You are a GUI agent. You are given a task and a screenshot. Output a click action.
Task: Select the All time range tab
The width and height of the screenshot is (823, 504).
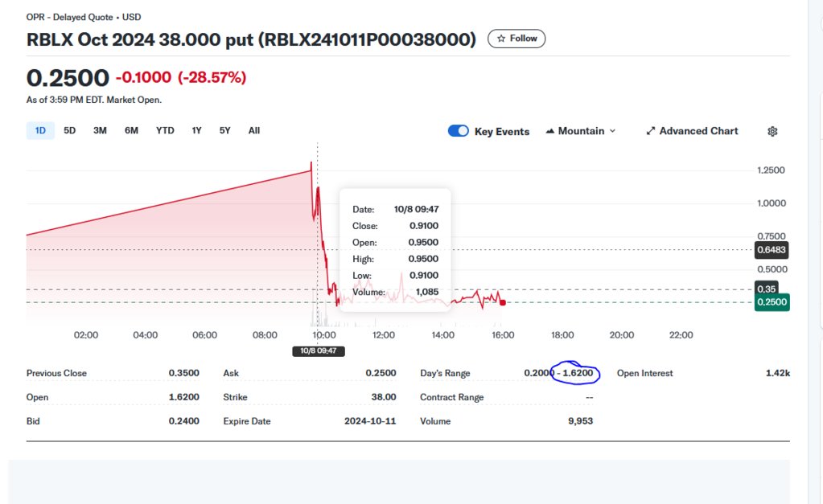(x=254, y=130)
